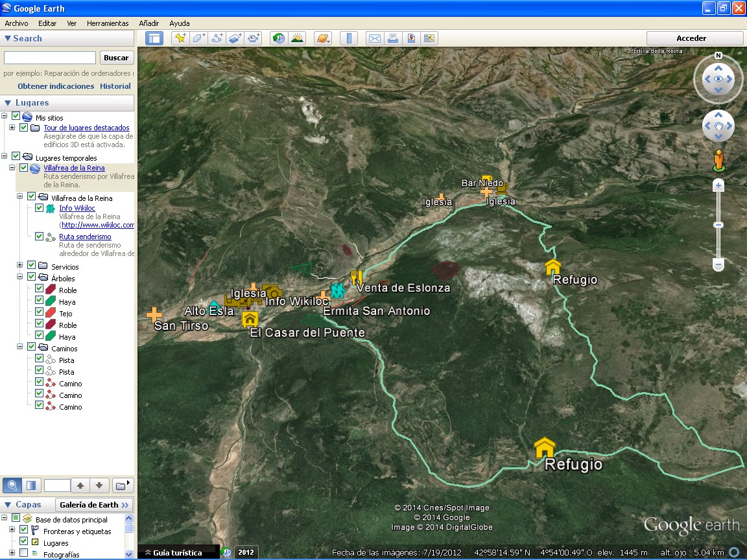Show historical imagery with the clock icon
Viewport: 747px width, 560px height.
coord(278,38)
